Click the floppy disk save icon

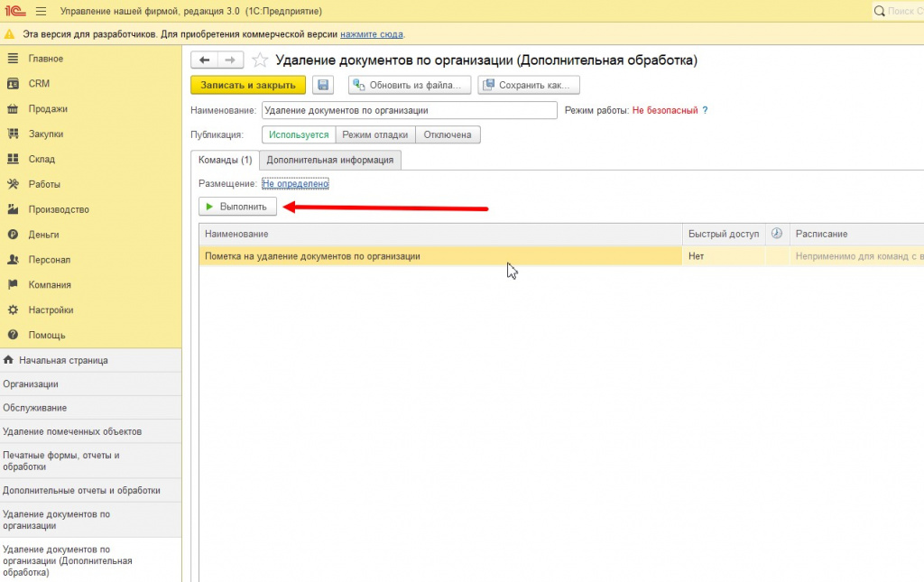[323, 85]
